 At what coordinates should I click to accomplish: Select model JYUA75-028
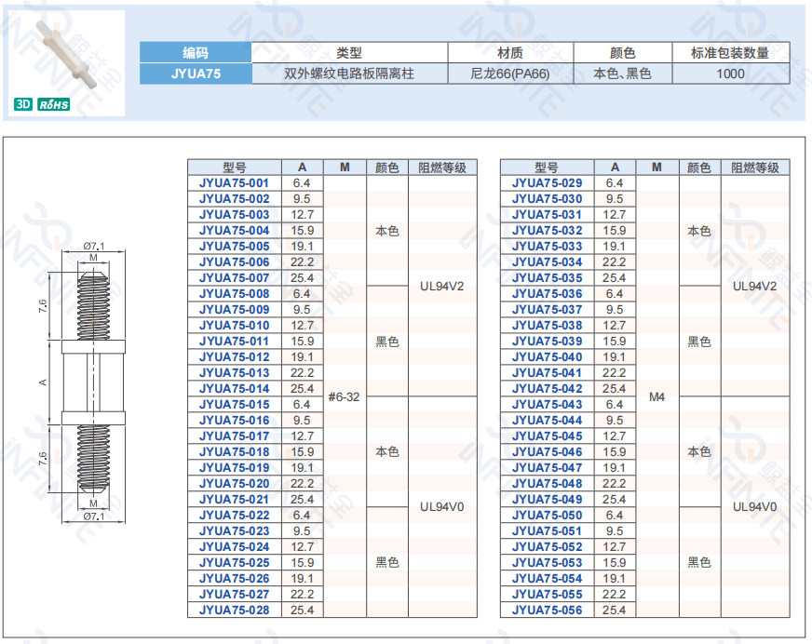click(234, 610)
